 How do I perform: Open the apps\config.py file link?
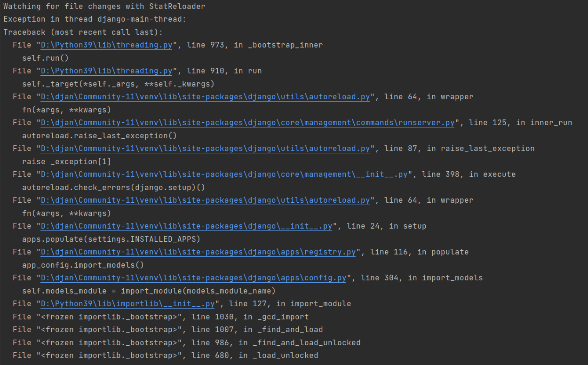[194, 278]
